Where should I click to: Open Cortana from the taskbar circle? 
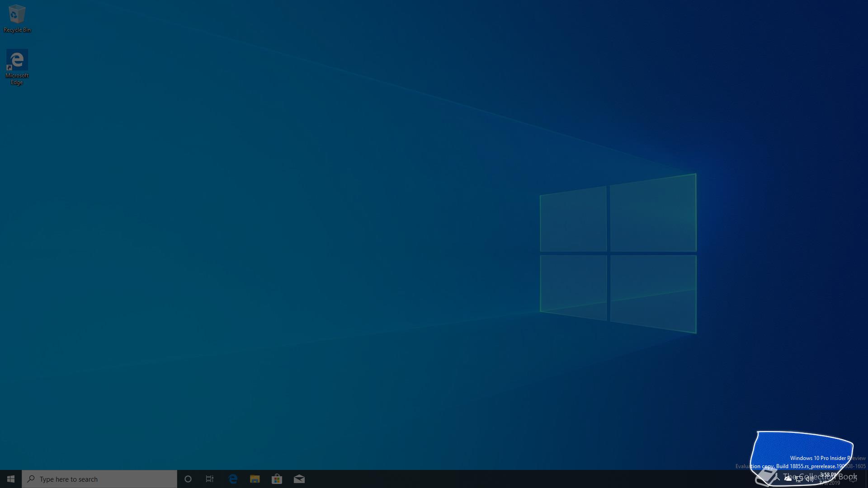(188, 479)
